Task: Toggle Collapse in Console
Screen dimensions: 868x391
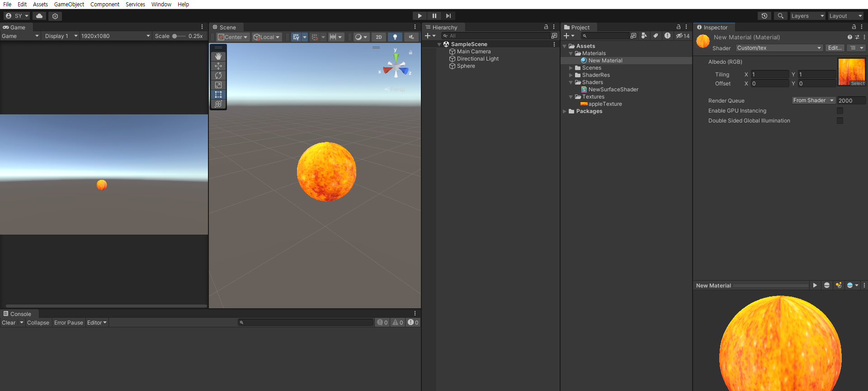Action: [38, 323]
